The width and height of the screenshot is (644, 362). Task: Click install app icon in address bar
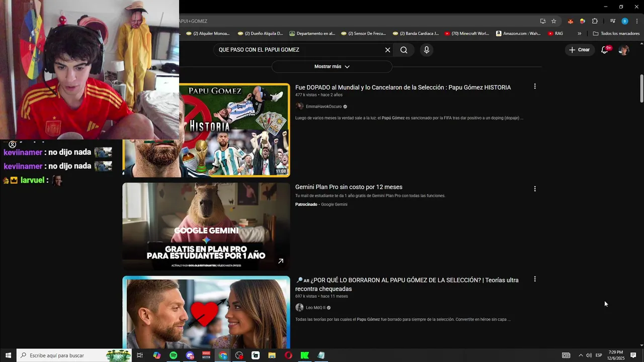543,21
